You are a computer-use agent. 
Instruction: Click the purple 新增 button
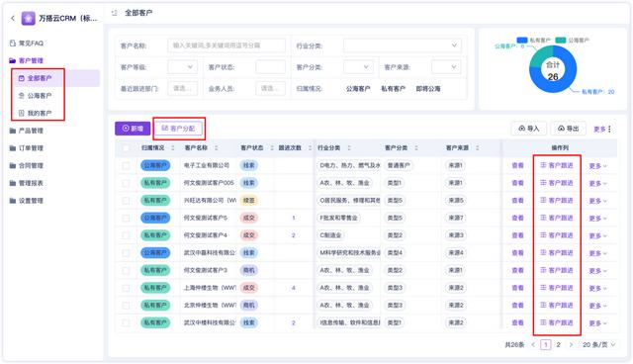pos(133,129)
